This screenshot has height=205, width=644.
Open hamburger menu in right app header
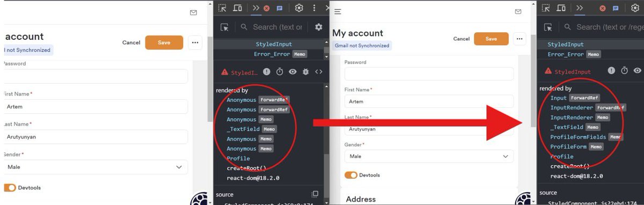338,11
